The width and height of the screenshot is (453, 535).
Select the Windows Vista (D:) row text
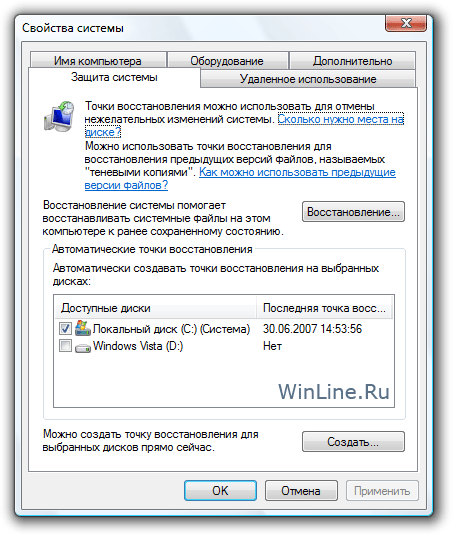(138, 346)
